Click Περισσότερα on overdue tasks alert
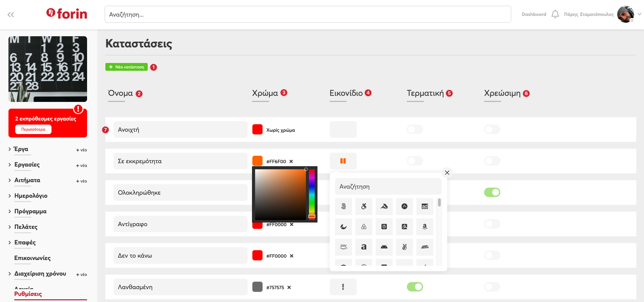The image size is (644, 302). [33, 129]
